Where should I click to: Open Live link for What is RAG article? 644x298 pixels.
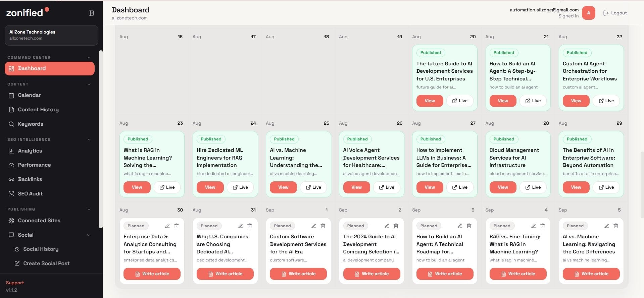click(167, 187)
